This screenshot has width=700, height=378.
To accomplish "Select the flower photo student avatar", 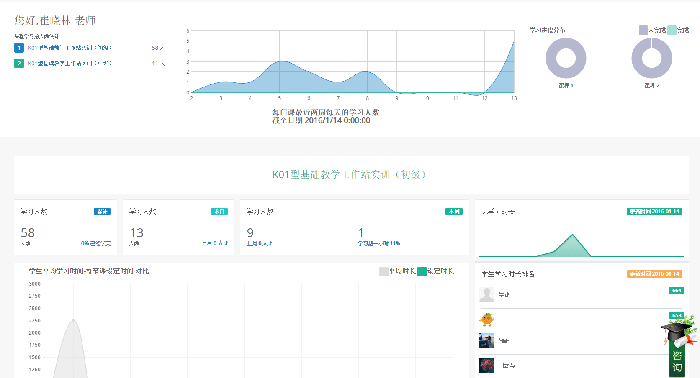I will tap(487, 365).
